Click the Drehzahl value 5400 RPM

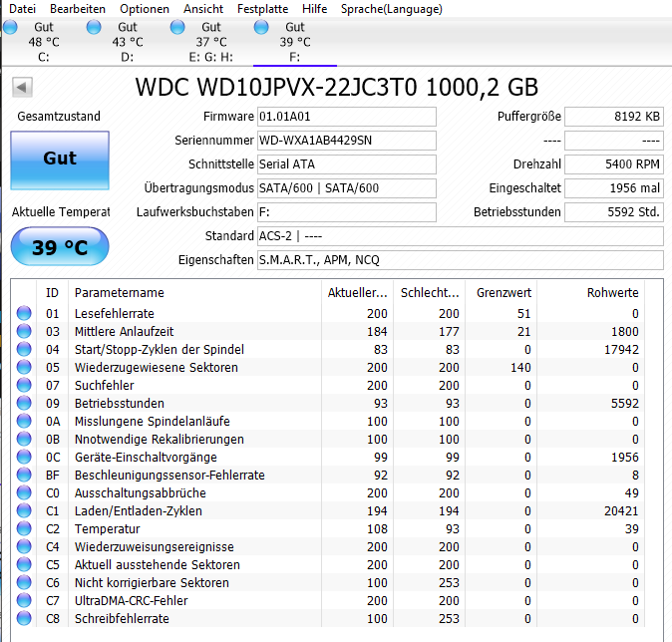tap(614, 164)
